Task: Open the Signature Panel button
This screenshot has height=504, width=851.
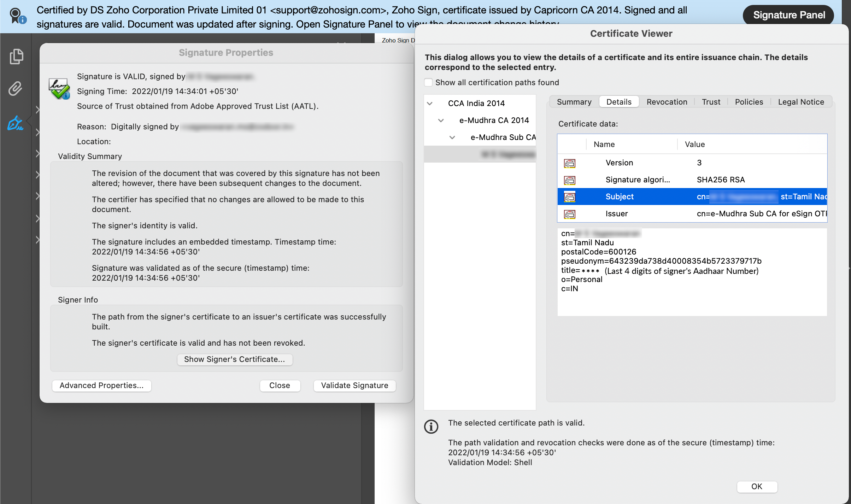Action: 789,15
